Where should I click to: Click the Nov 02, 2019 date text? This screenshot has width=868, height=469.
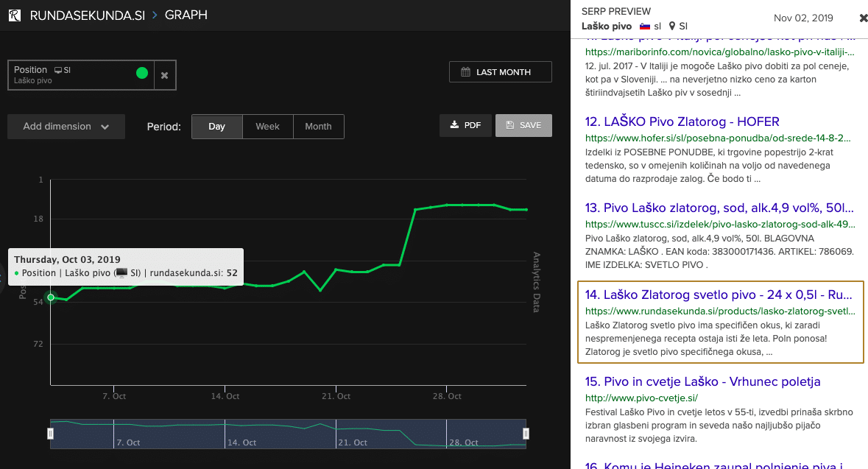click(x=803, y=18)
